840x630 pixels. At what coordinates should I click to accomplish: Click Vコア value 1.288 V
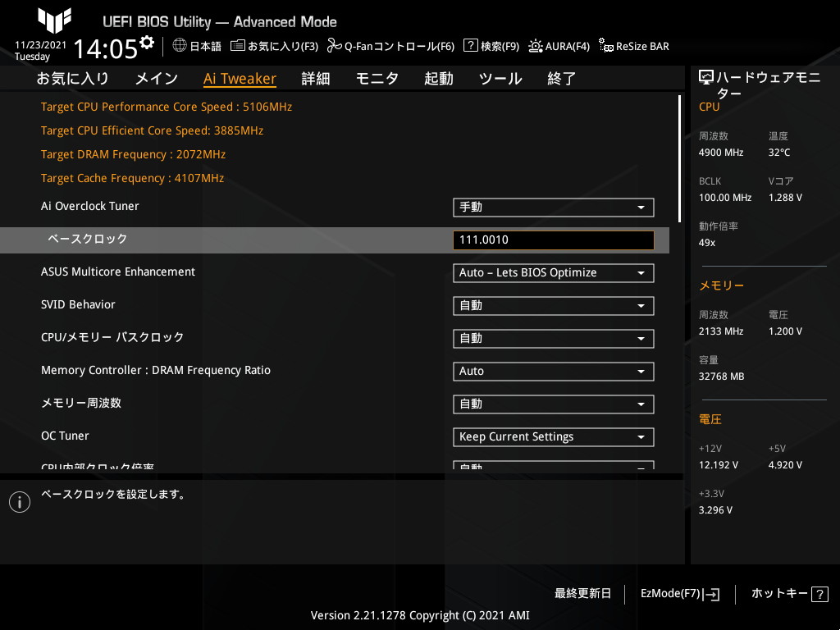tap(785, 198)
